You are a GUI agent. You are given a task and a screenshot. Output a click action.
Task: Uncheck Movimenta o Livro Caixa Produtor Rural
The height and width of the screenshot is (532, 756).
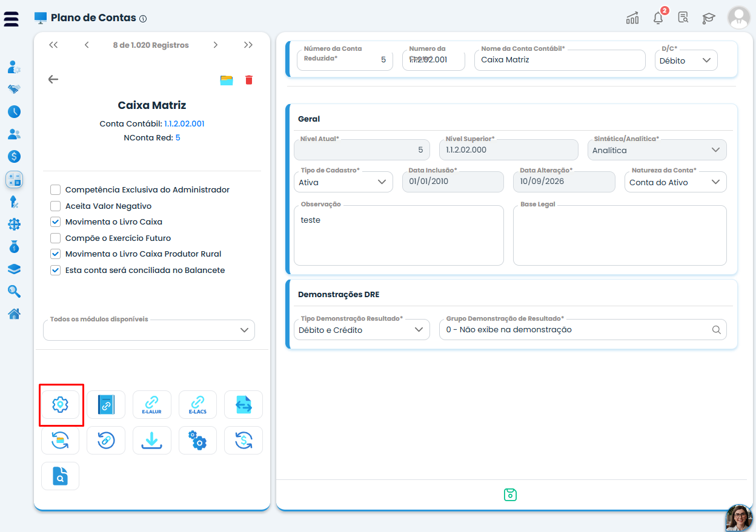click(x=55, y=254)
